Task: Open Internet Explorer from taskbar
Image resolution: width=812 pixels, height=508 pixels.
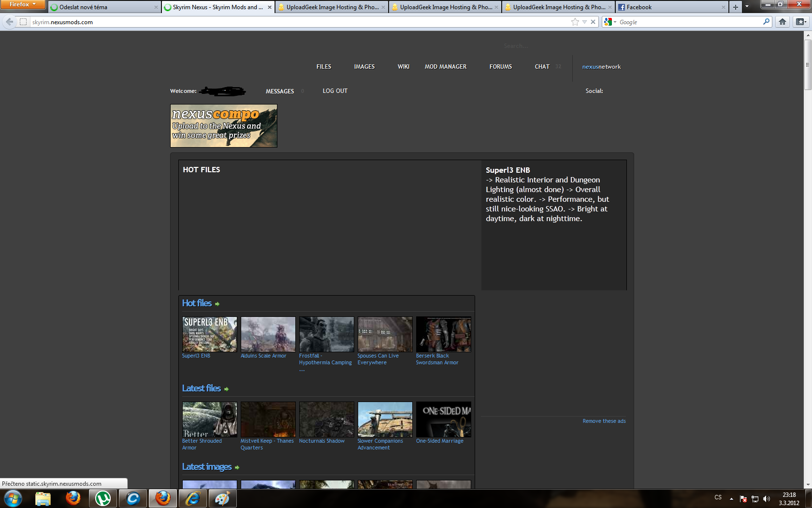Action: tap(192, 498)
